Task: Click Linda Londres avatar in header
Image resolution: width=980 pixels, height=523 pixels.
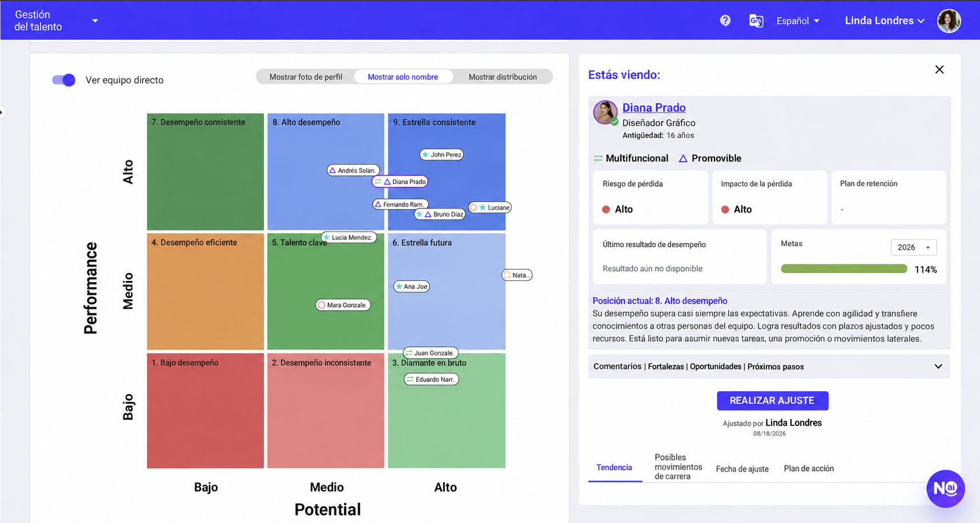Action: [x=949, y=21]
